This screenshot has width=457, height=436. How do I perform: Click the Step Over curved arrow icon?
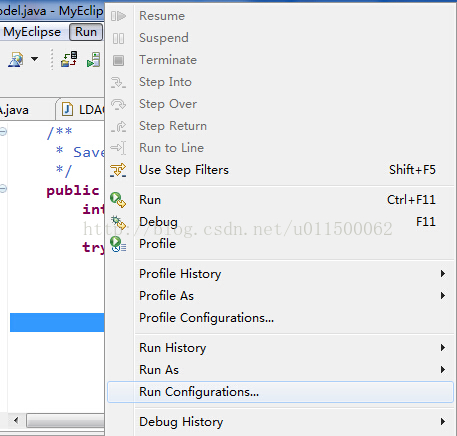click(x=118, y=104)
